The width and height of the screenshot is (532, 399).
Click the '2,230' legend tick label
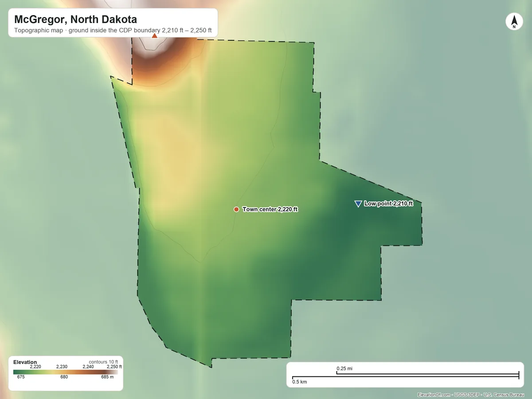pyautogui.click(x=62, y=367)
